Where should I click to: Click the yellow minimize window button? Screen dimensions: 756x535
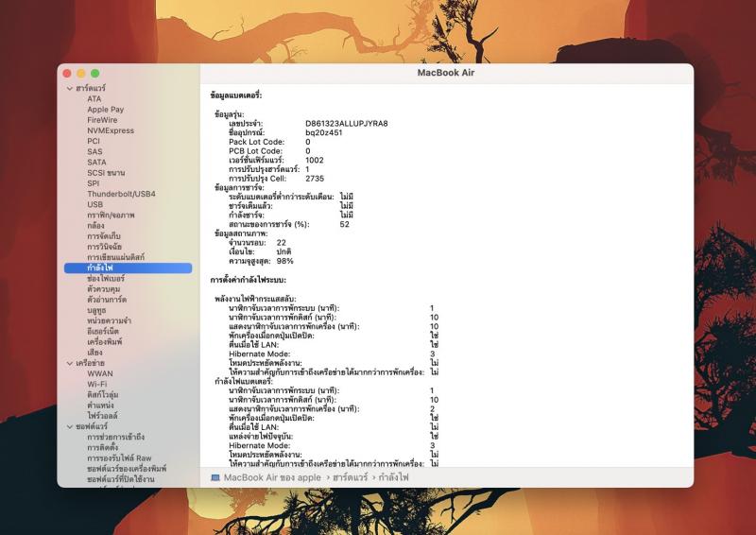coord(81,73)
